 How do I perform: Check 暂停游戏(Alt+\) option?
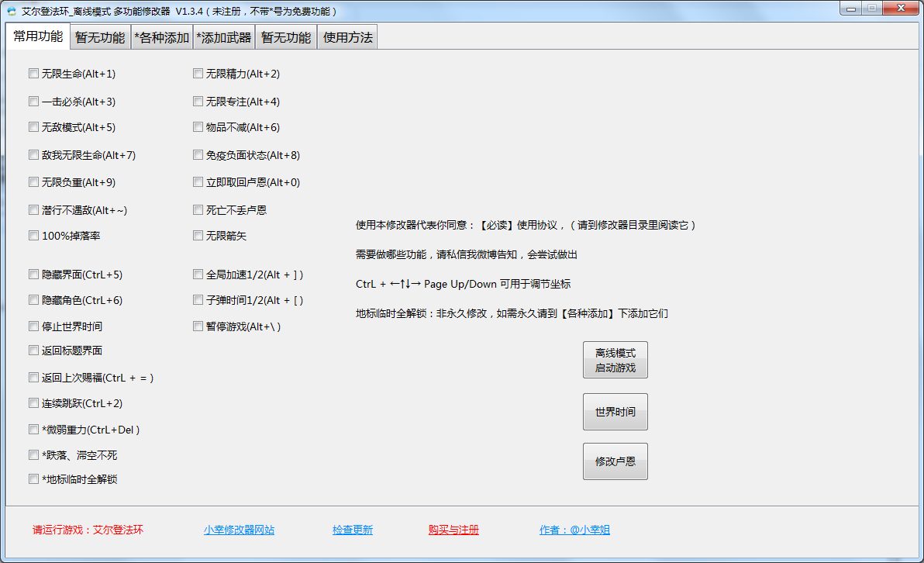[198, 326]
